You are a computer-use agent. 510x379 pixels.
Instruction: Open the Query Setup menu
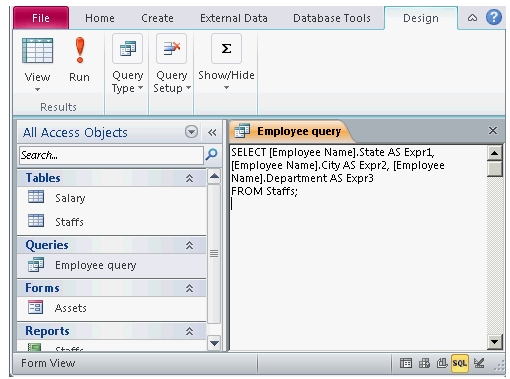point(172,81)
